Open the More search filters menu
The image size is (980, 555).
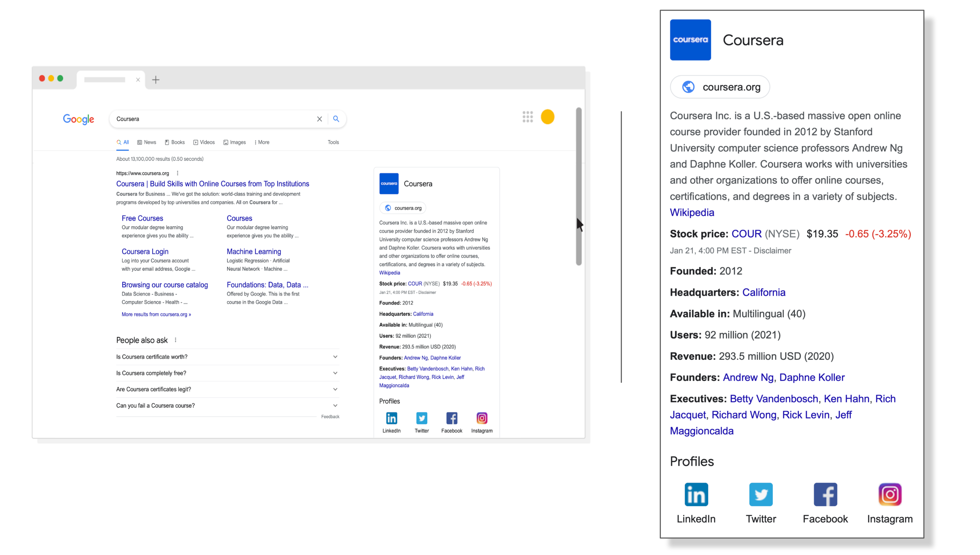[262, 142]
